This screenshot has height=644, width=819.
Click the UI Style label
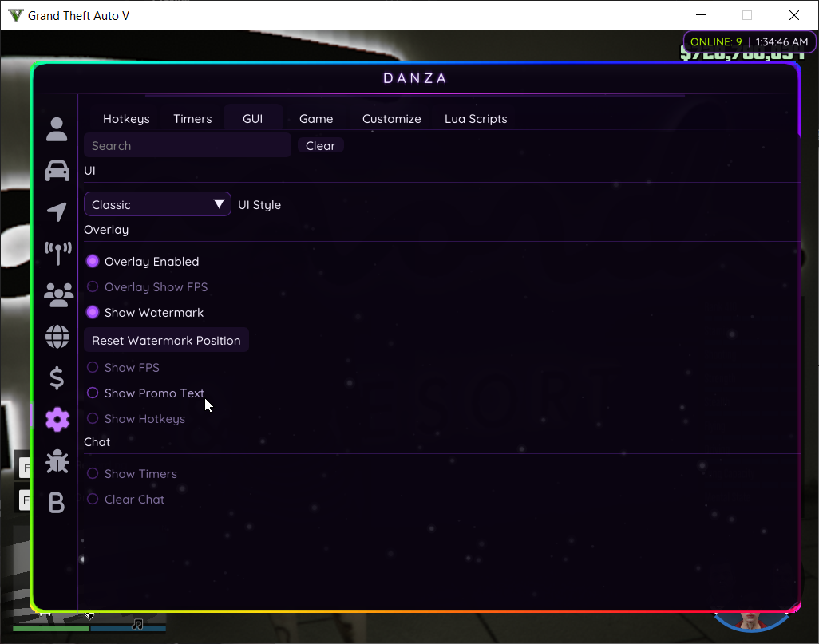pyautogui.click(x=259, y=205)
